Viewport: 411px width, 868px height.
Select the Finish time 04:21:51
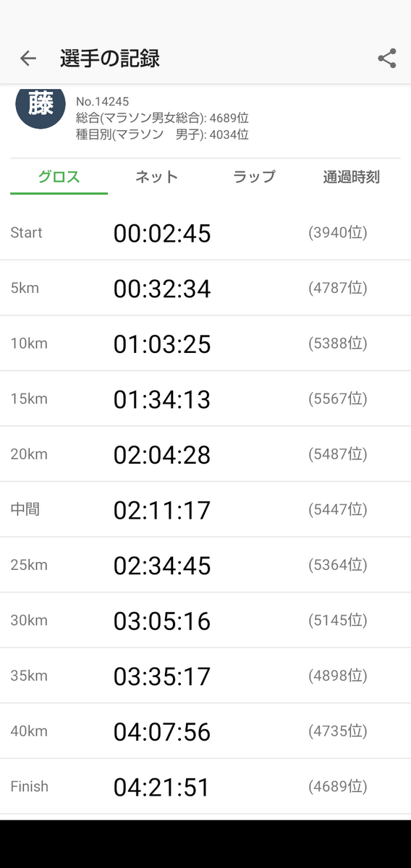pos(162,786)
